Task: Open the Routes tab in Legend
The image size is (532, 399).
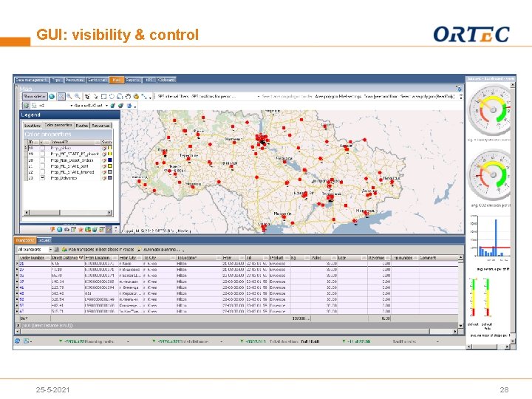Action: [82, 126]
